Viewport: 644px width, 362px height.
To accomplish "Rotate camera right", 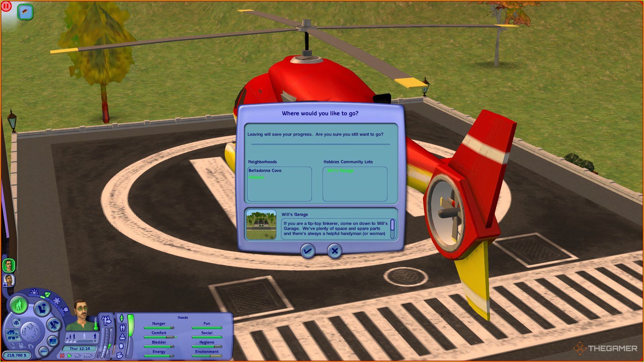I will pos(36,331).
